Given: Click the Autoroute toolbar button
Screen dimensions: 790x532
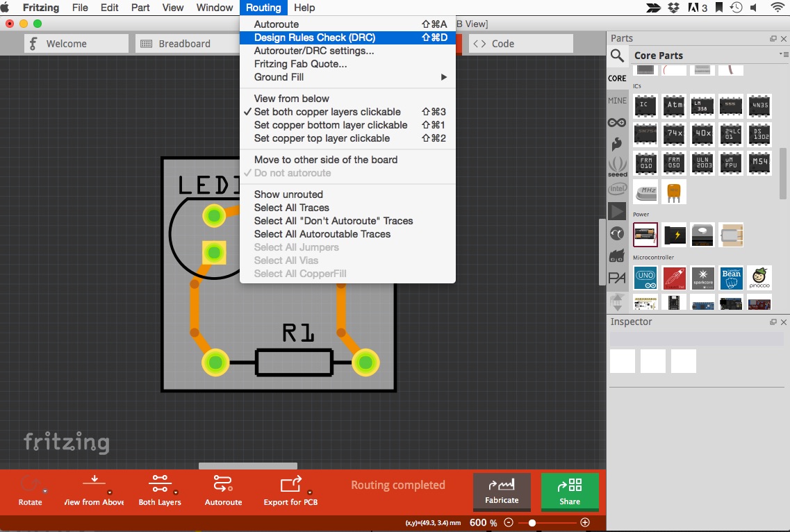Looking at the screenshot, I should tap(223, 491).
